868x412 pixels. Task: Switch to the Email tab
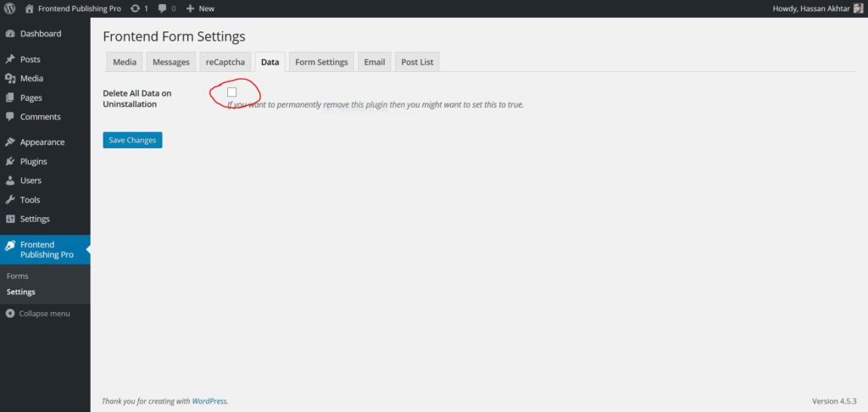374,62
